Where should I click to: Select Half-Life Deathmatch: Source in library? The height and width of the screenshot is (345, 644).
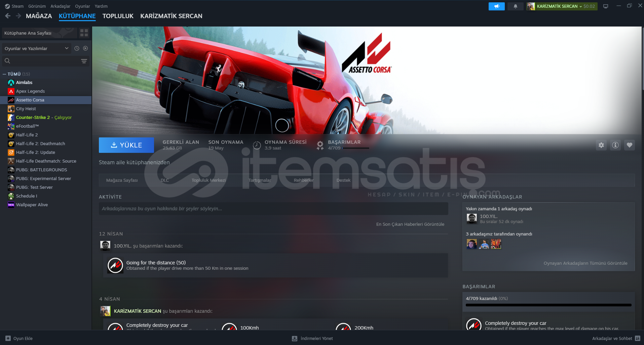coord(46,161)
